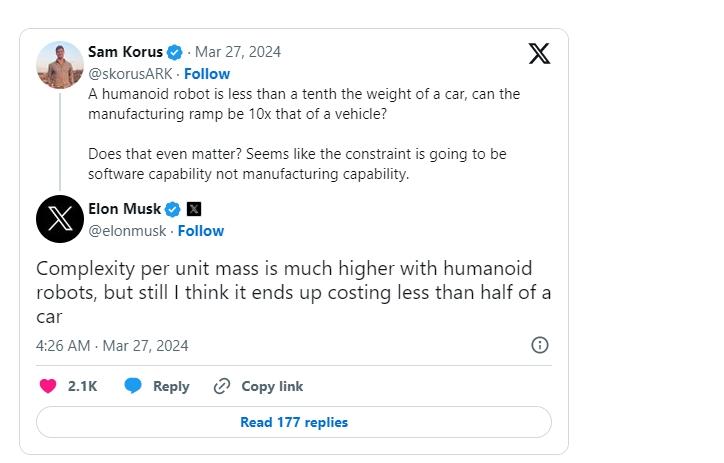Click the 2.1K likes count
This screenshot has height=463, width=724.
pyautogui.click(x=82, y=386)
